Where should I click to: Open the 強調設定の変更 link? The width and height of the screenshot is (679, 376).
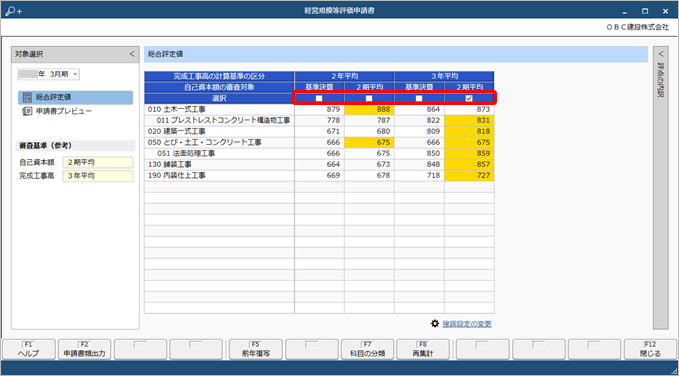(x=467, y=324)
